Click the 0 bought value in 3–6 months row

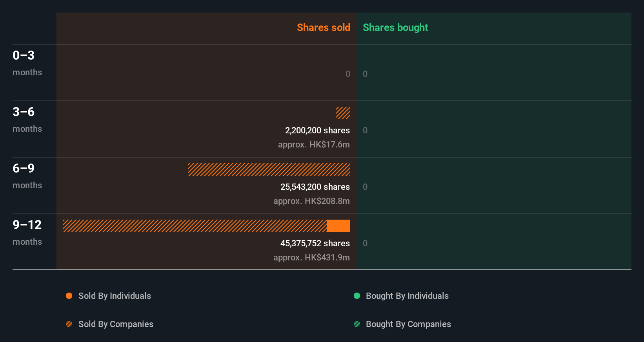coord(365,130)
